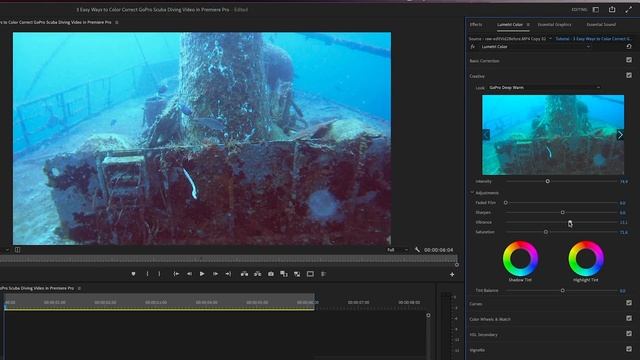Go to Out point

[228, 274]
